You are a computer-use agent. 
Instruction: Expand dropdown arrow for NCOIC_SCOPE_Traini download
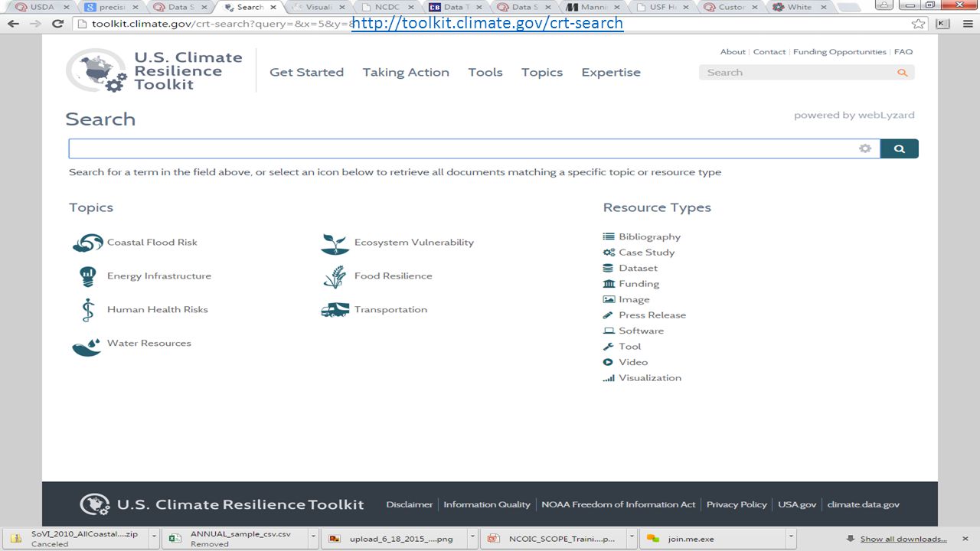tap(632, 539)
